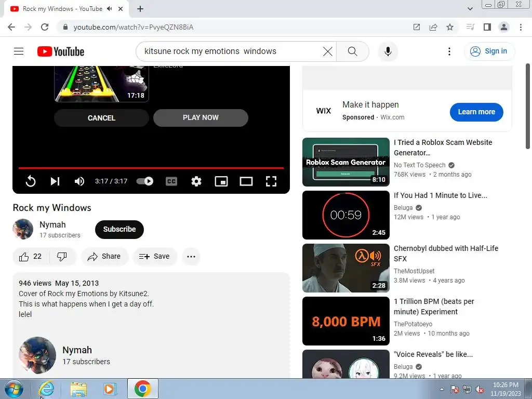Toggle the autoplay switch
532x399 pixels.
145,181
